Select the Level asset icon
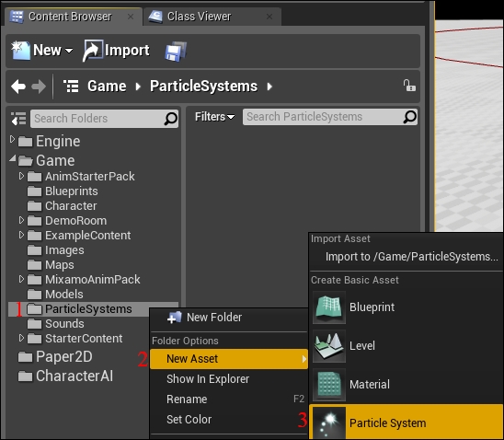504x440 pixels. point(329,346)
